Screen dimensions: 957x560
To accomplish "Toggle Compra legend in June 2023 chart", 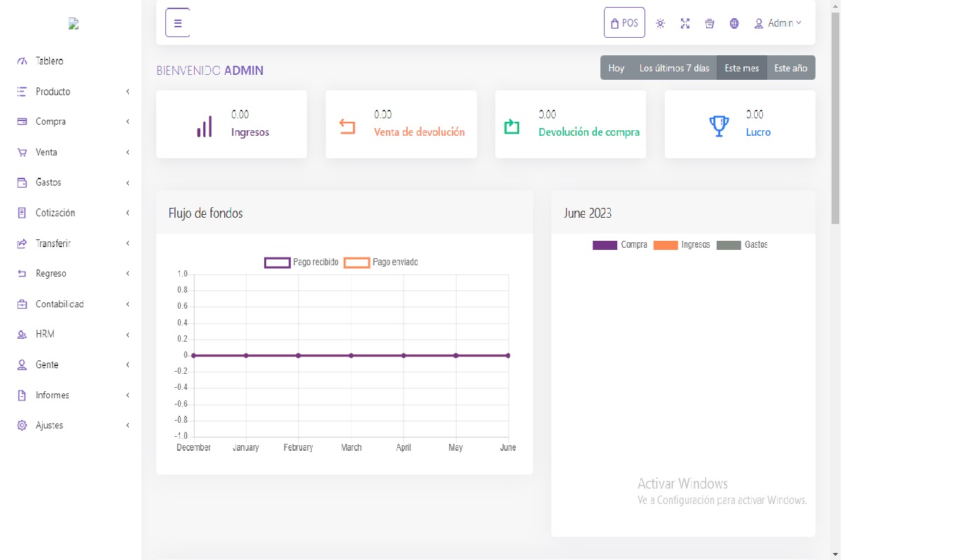I will coord(620,245).
